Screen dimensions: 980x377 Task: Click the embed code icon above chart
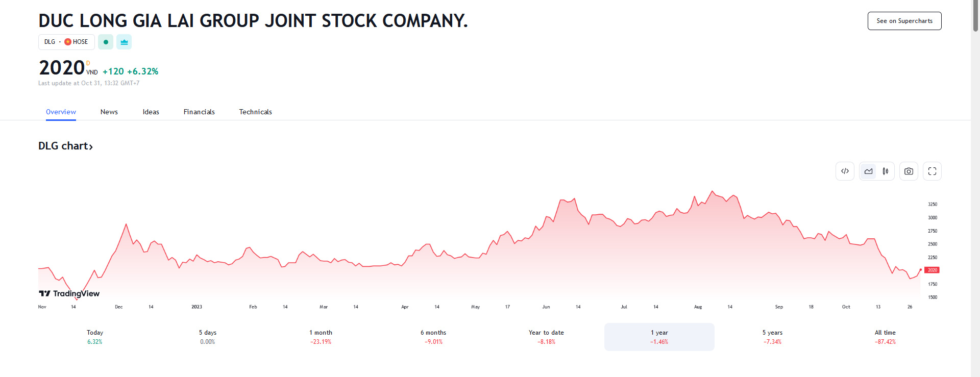[845, 171]
